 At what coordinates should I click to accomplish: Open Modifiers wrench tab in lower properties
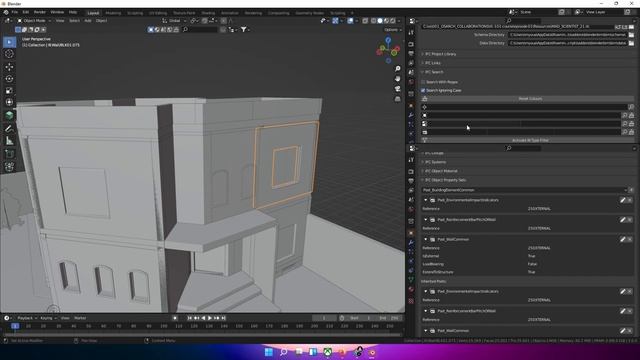(x=411, y=242)
